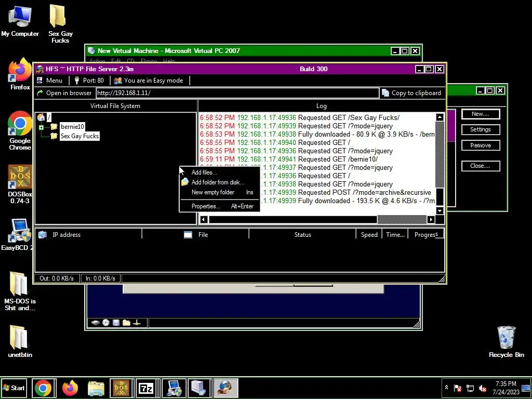Click Chrome icon in taskbar

[x=44, y=388]
